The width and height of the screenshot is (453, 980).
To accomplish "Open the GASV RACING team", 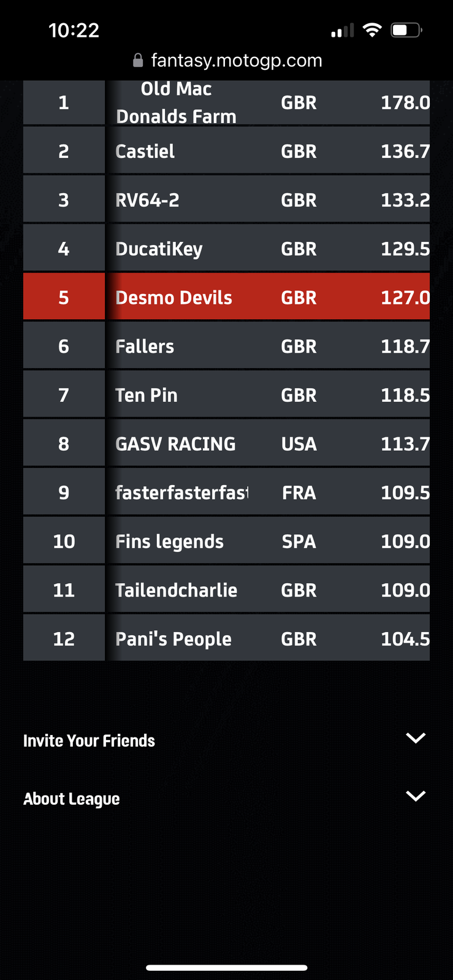I will 226,443.
